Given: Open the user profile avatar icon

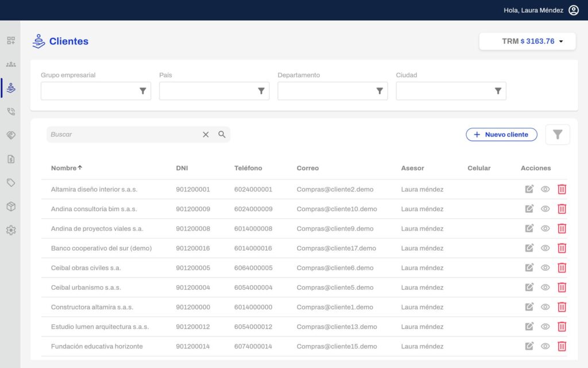Looking at the screenshot, I should coord(574,10).
